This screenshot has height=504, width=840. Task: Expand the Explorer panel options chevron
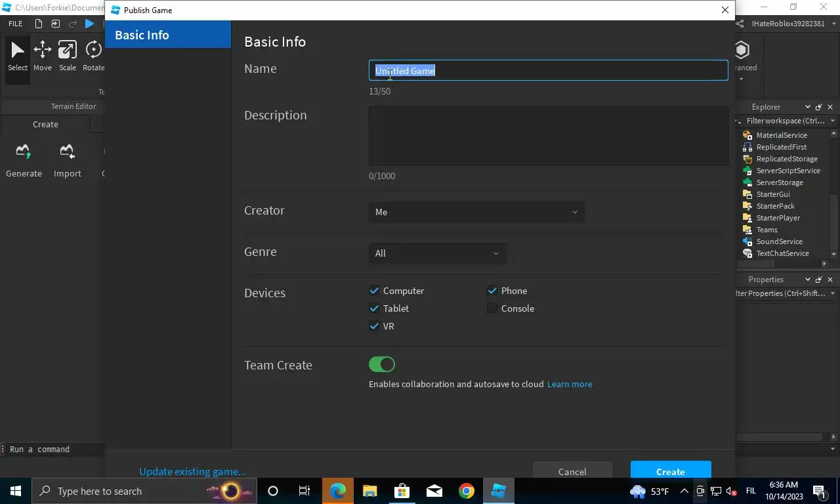808,107
